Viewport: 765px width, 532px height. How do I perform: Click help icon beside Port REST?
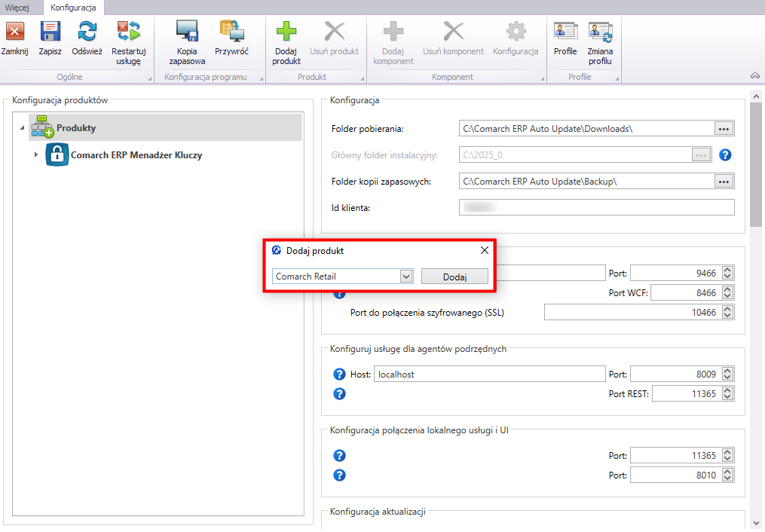[x=339, y=393]
